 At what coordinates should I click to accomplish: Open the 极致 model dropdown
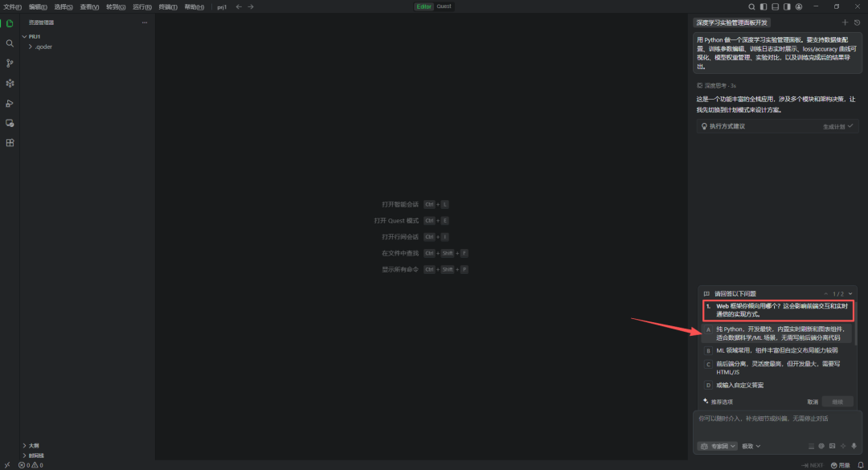(751, 446)
